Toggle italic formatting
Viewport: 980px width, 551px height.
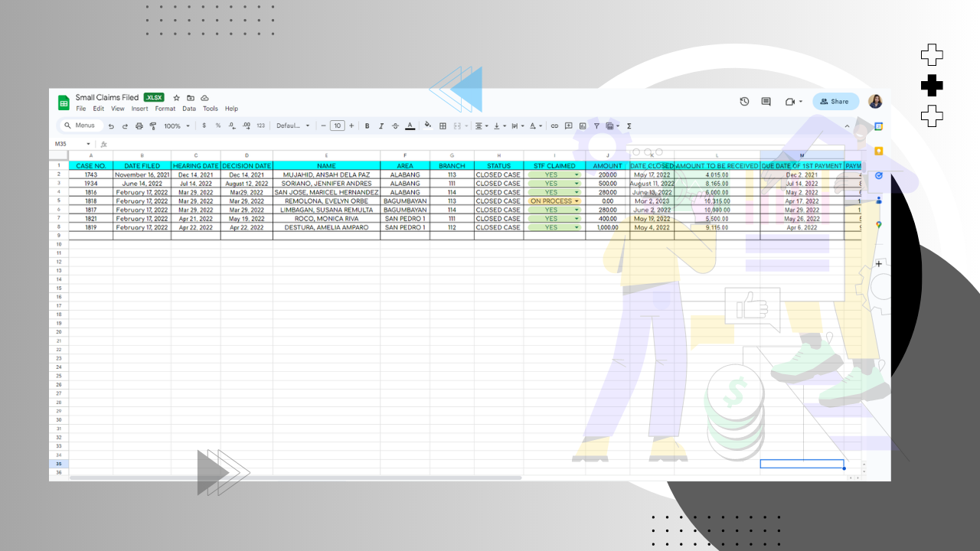click(381, 126)
